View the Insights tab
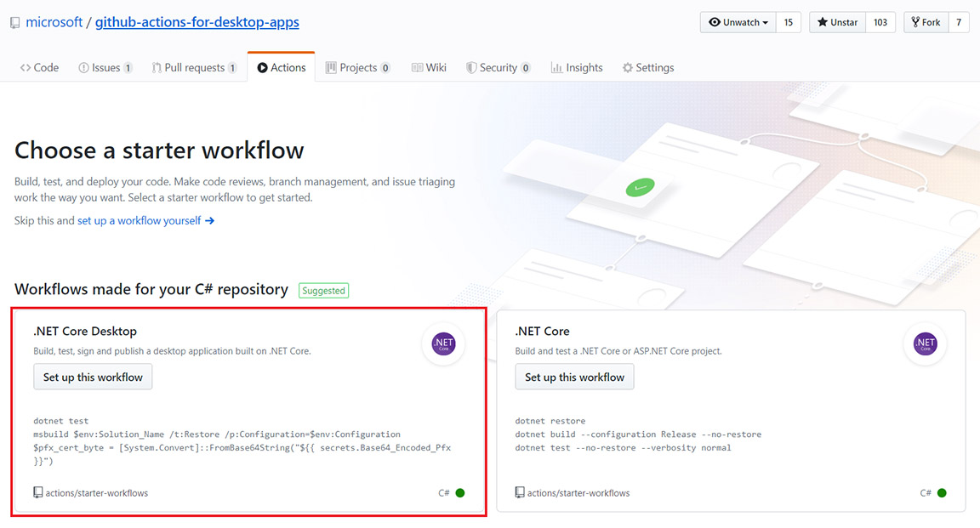Screen dimensions: 980x528 pyautogui.click(x=577, y=68)
